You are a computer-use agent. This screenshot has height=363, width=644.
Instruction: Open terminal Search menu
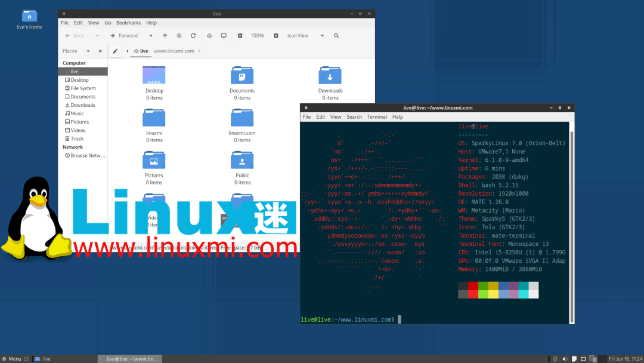(x=354, y=117)
